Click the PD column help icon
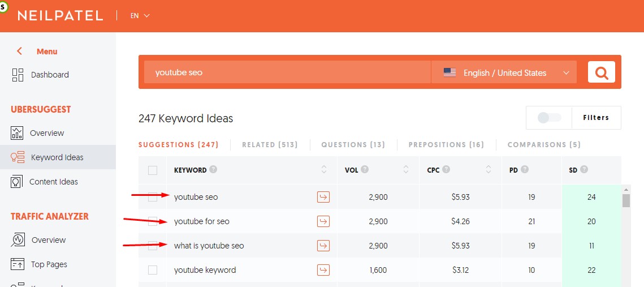Viewport: 644px width, 287px height. click(525, 169)
